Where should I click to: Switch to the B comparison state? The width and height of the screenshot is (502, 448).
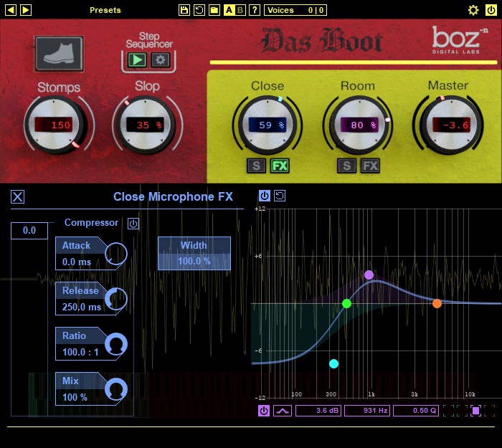click(x=240, y=10)
